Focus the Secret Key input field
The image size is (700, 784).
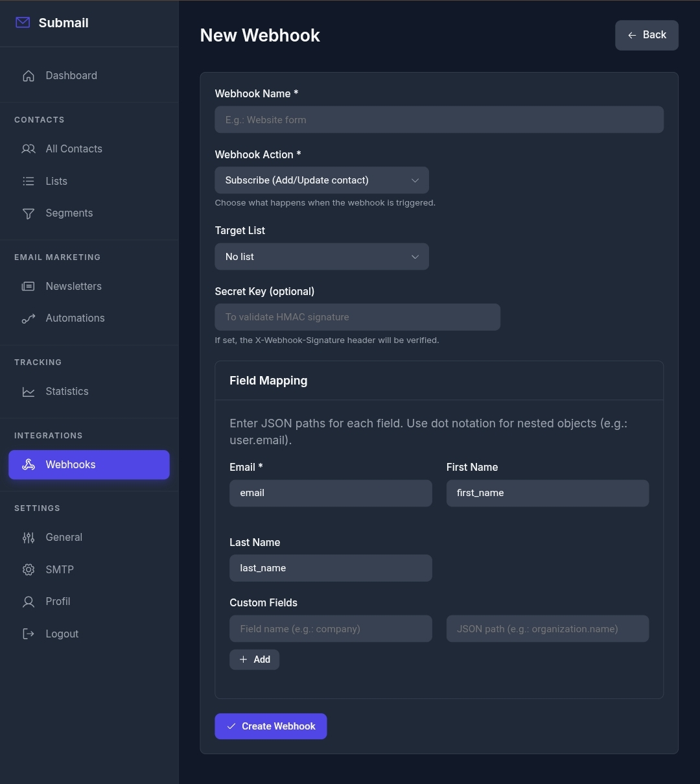tap(357, 317)
